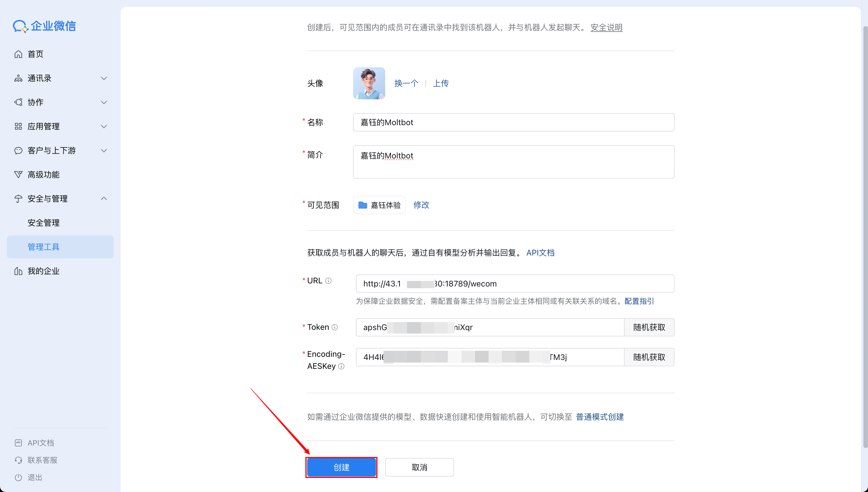Click the 名称 input containing 嘉钰的Moltbot
This screenshot has width=868, height=492.
[513, 122]
